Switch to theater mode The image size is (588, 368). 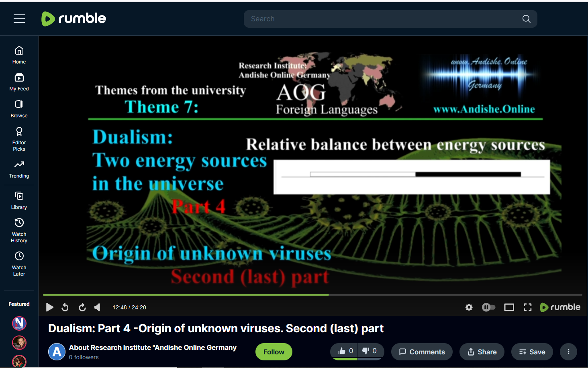(509, 307)
